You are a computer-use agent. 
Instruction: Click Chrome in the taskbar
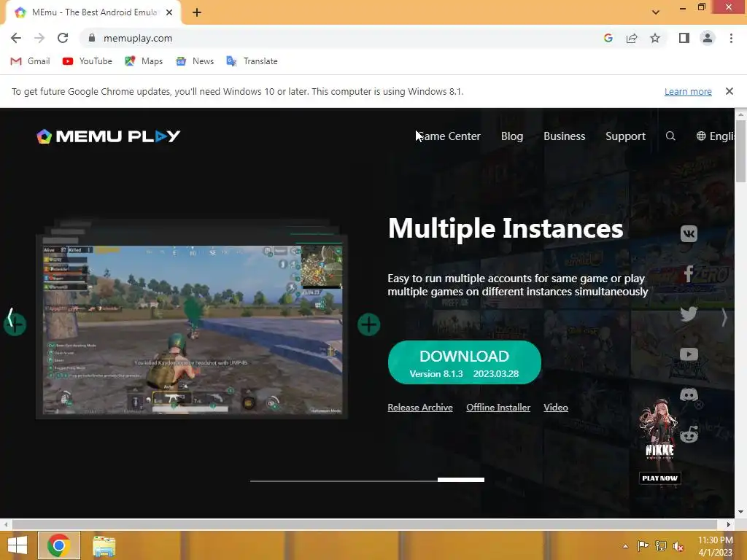[x=59, y=545]
